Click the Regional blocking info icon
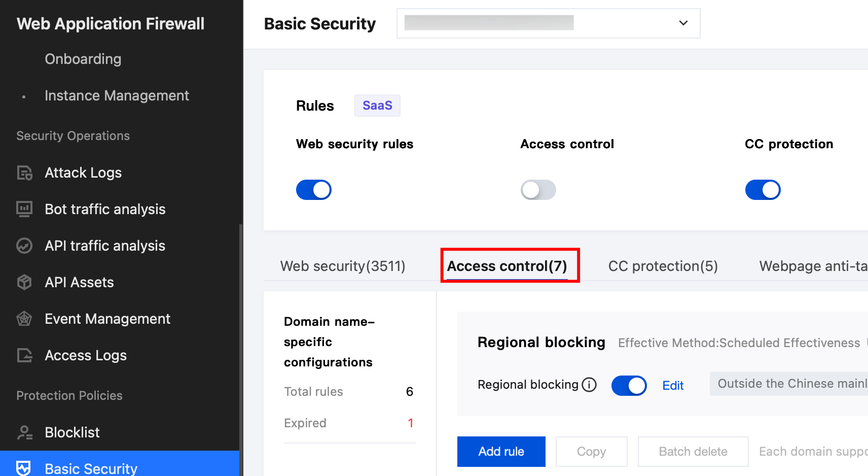 point(589,385)
